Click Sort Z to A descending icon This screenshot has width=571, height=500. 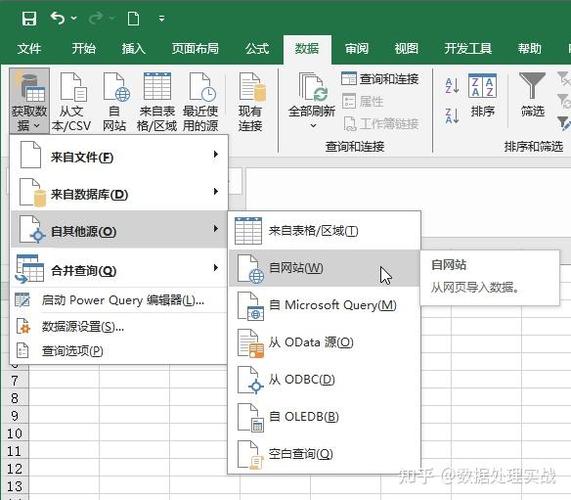tap(452, 115)
